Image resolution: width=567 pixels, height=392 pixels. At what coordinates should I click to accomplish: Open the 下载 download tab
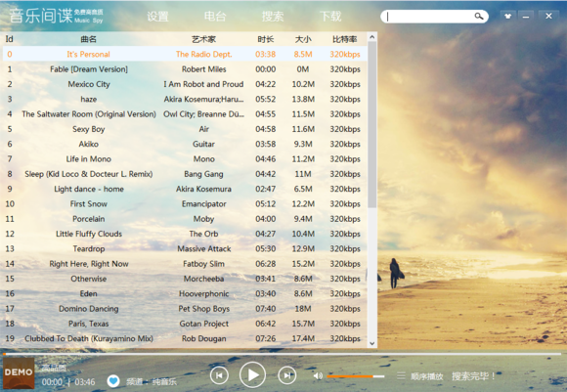coord(330,17)
